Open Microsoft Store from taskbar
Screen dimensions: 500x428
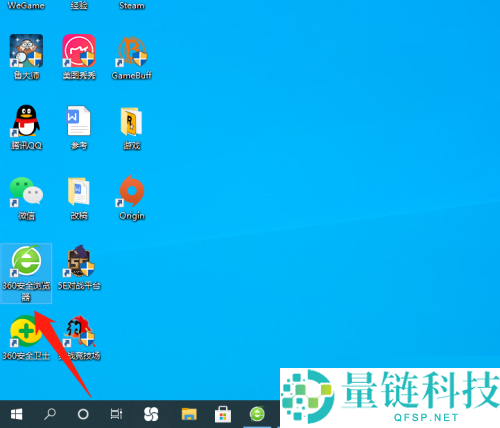(223, 414)
